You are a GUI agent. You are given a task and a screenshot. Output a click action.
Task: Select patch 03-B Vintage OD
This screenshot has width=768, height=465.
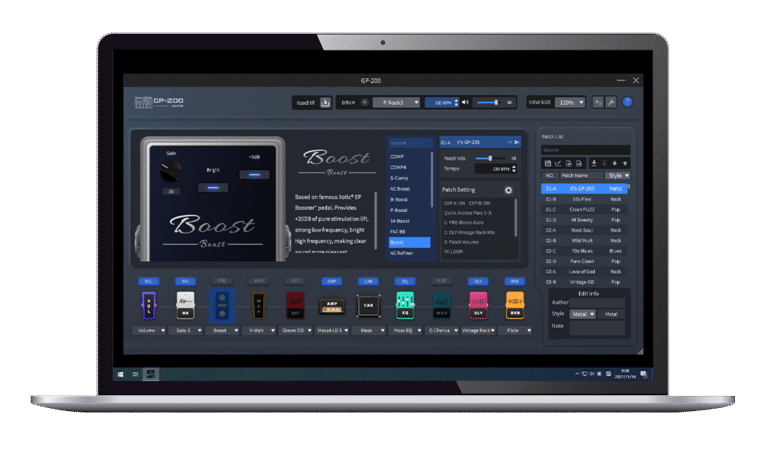[x=584, y=282]
